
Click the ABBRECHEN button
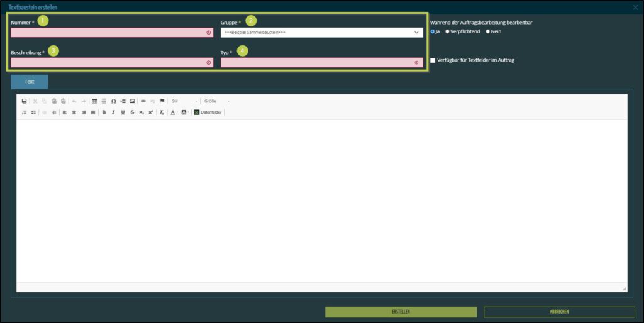(x=559, y=312)
